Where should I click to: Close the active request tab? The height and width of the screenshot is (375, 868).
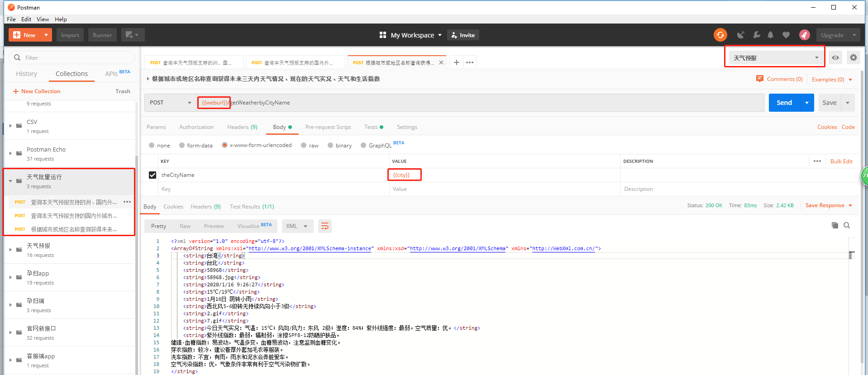click(441, 62)
